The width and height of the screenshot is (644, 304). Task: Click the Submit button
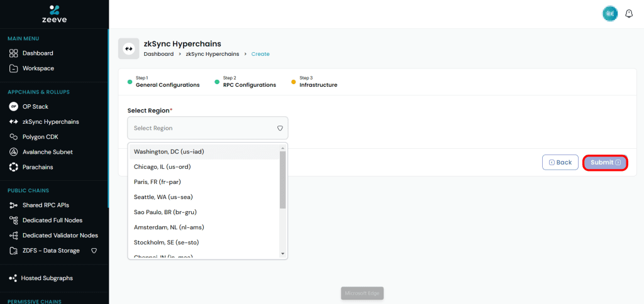coord(606,163)
